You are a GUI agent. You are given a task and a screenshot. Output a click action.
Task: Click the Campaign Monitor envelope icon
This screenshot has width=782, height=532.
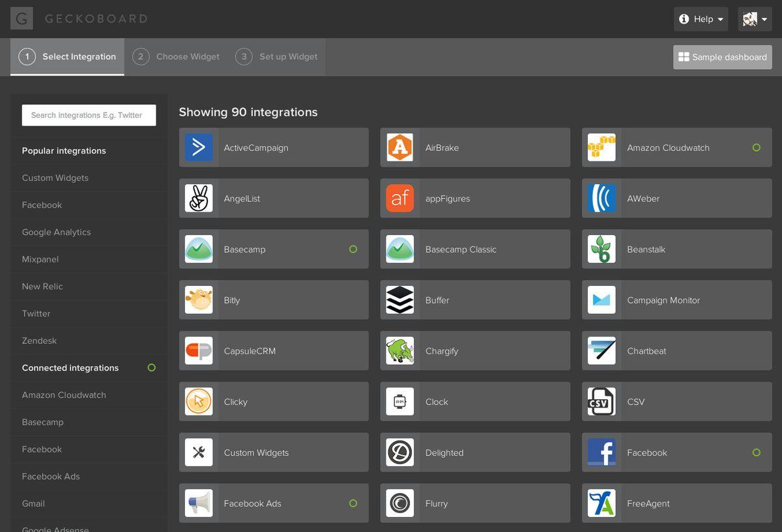601,300
